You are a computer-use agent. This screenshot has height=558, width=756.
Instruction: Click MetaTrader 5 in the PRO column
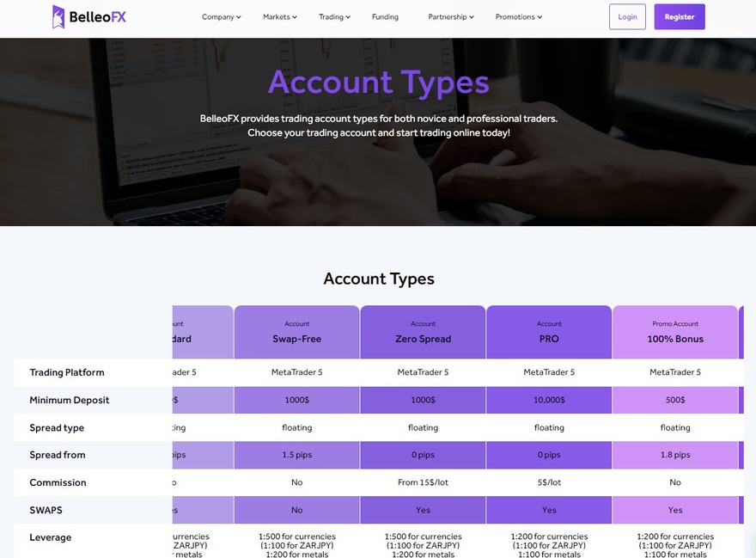tap(549, 372)
